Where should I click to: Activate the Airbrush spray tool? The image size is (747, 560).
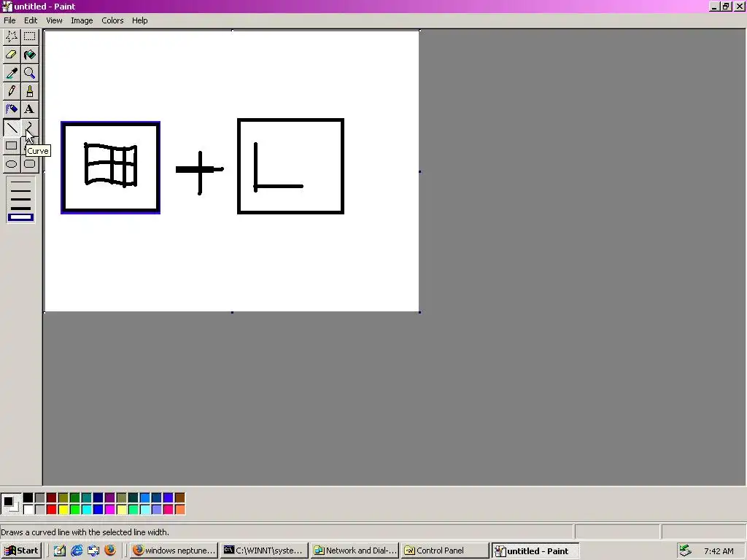12,109
